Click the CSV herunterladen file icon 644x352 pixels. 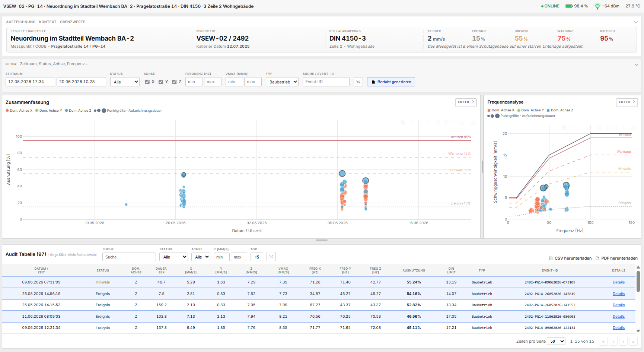(551, 258)
